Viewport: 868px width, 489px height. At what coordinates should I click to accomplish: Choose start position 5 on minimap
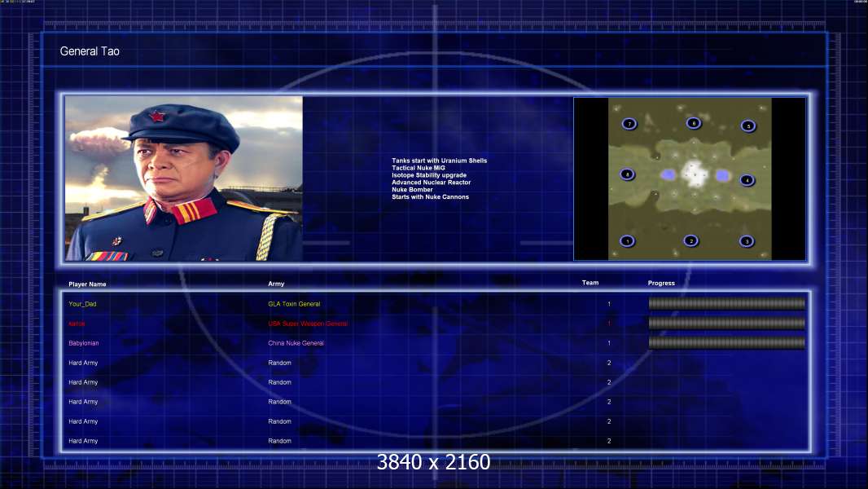(x=747, y=126)
